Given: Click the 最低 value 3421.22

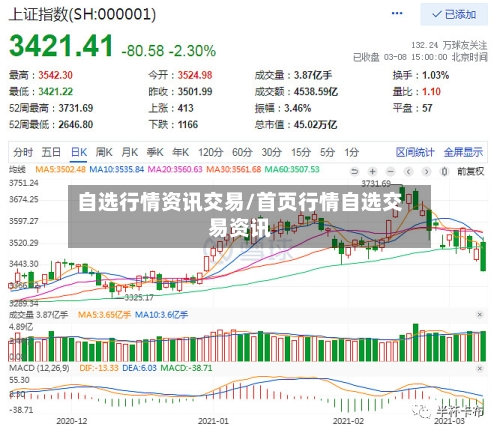Looking at the screenshot, I should click(55, 91).
